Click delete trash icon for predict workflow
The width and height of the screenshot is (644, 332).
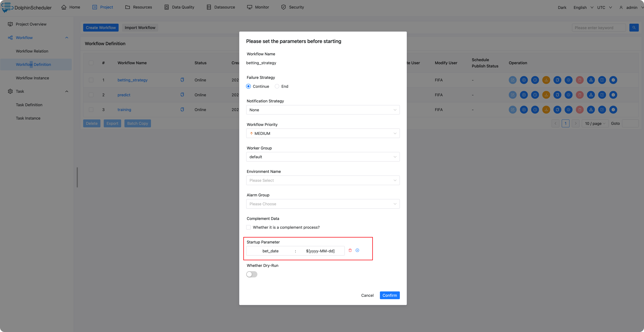[x=579, y=95]
